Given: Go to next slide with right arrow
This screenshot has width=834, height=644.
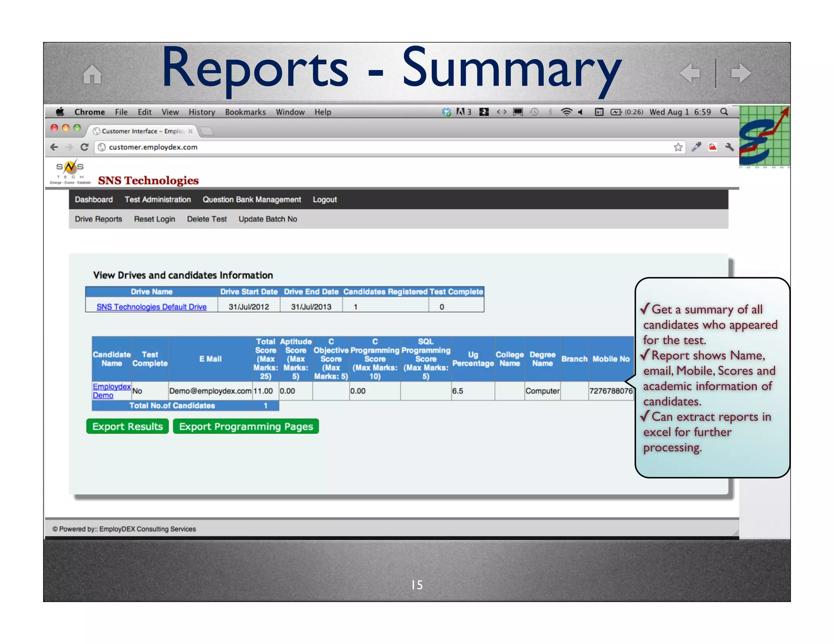Looking at the screenshot, I should 741,73.
